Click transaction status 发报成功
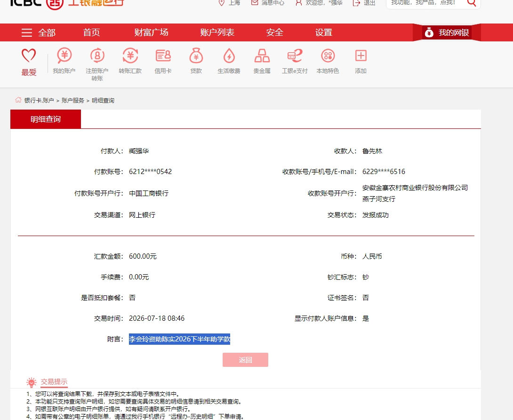513x420 pixels. (x=375, y=215)
